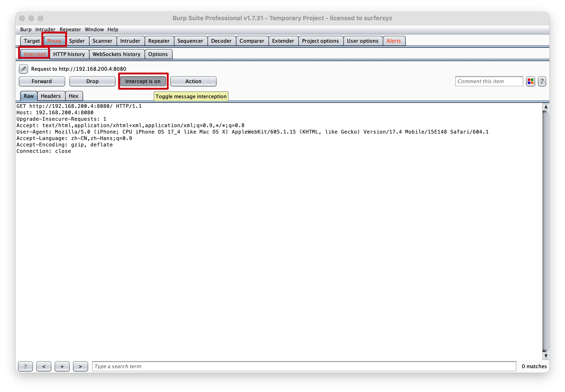Go to next search match arrow
The width and height of the screenshot is (565, 392).
pyautogui.click(x=80, y=366)
